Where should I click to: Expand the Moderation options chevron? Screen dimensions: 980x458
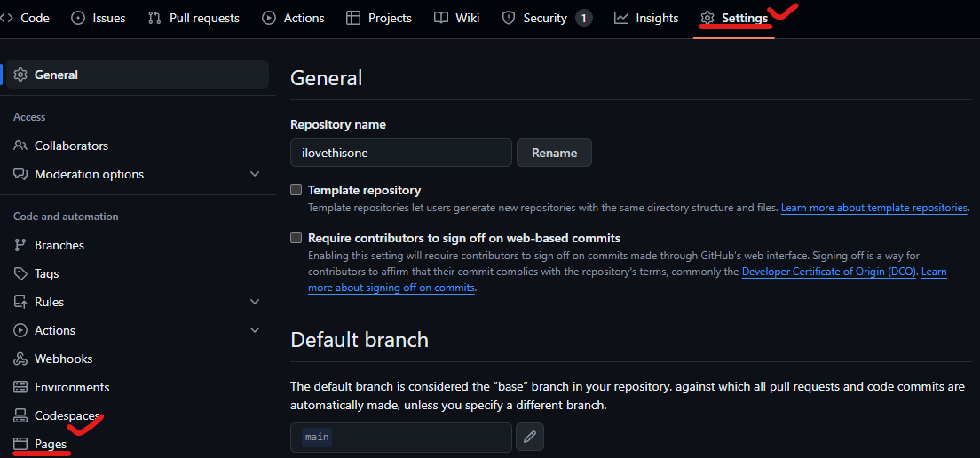(255, 174)
